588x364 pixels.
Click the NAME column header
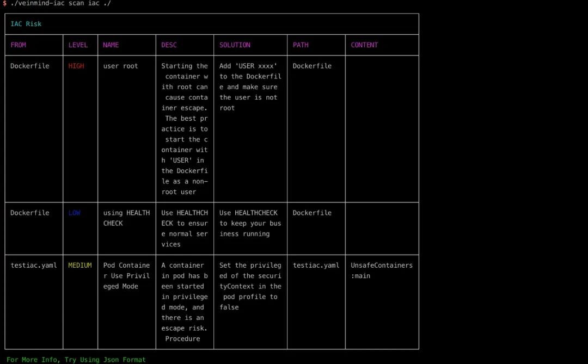coord(111,45)
